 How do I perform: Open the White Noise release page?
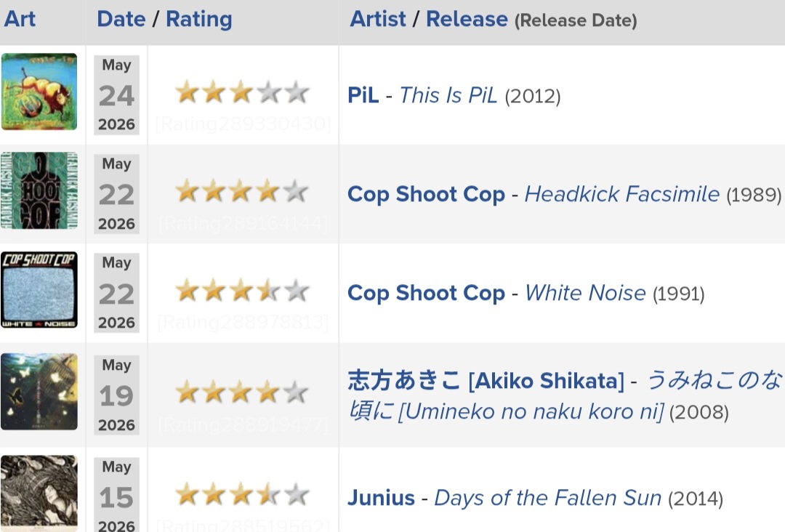(x=585, y=293)
